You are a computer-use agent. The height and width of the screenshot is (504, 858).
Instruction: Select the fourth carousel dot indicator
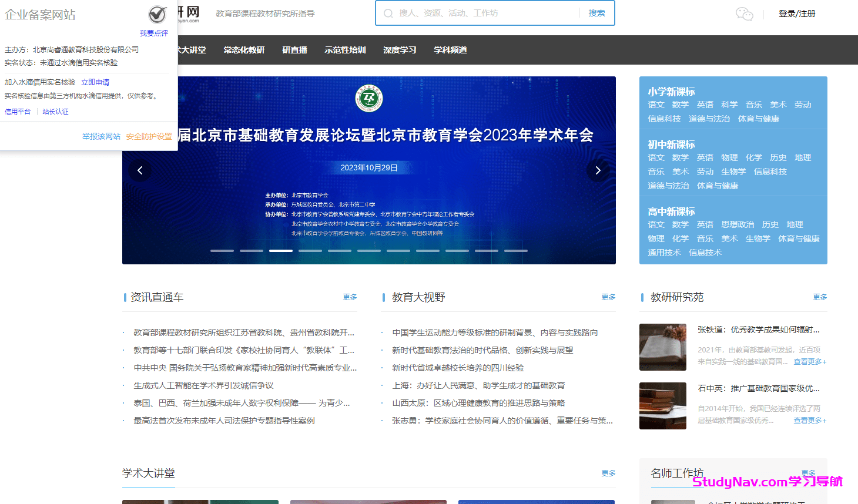310,250
